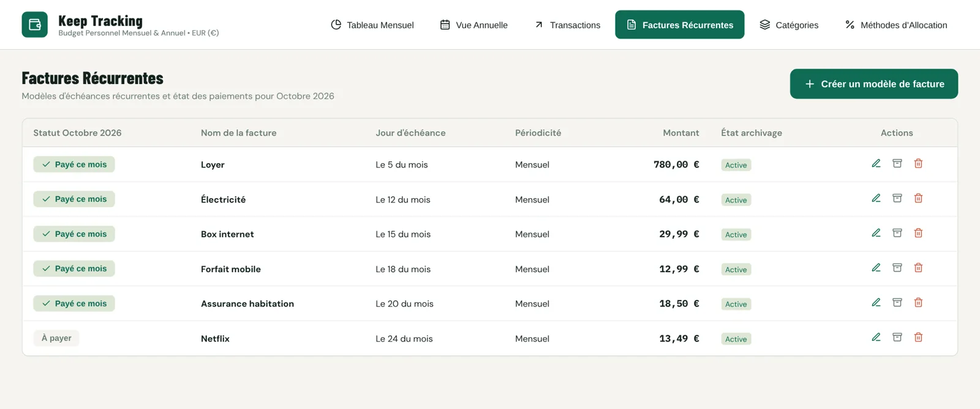Edit the Loyer invoice with pencil icon
The image size is (980, 409).
tap(876, 164)
